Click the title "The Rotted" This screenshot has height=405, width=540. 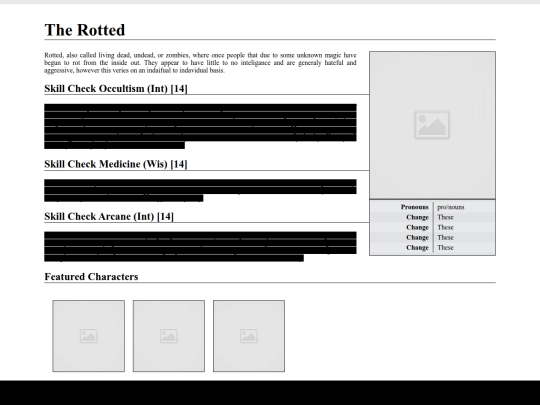pyautogui.click(x=85, y=30)
